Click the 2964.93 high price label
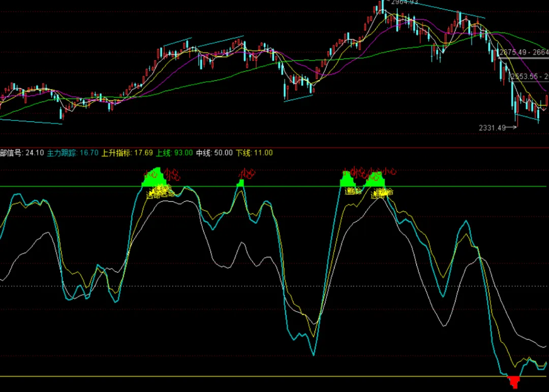This screenshot has width=549, height=392. 405,3
